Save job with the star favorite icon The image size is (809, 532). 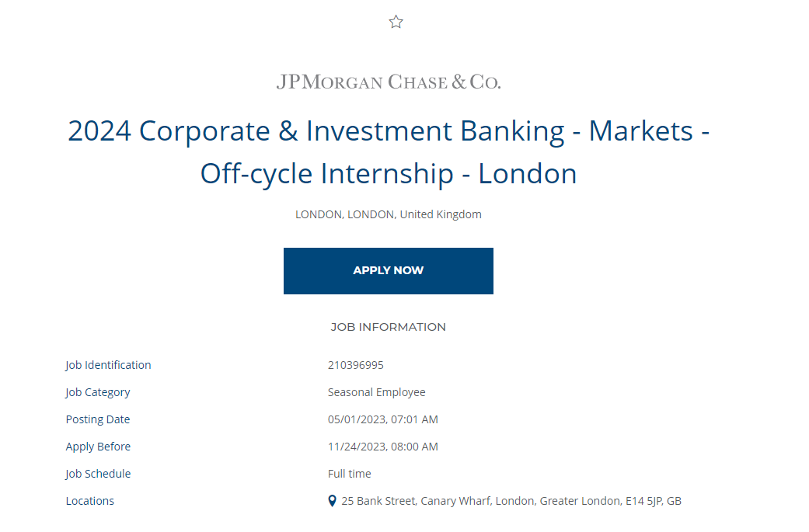pyautogui.click(x=396, y=22)
